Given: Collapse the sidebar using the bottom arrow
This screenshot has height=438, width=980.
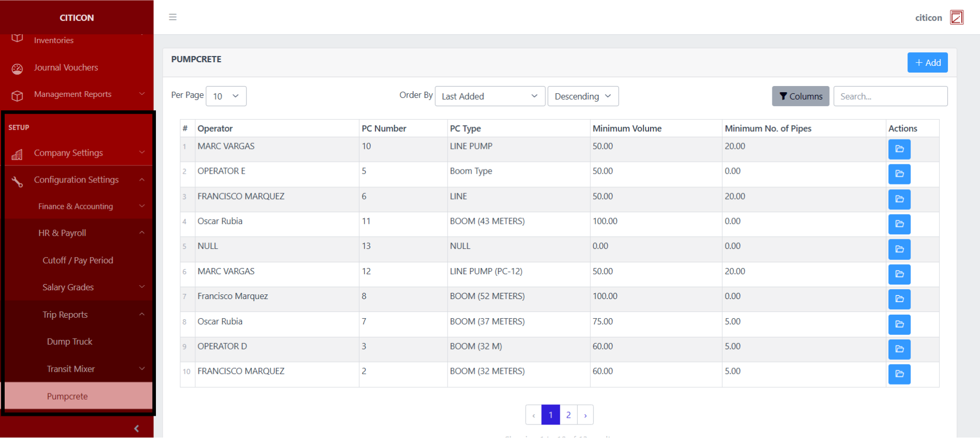Looking at the screenshot, I should pyautogui.click(x=136, y=428).
